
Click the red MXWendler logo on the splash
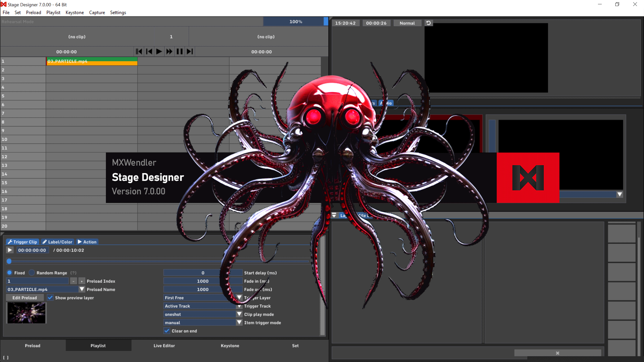[528, 178]
